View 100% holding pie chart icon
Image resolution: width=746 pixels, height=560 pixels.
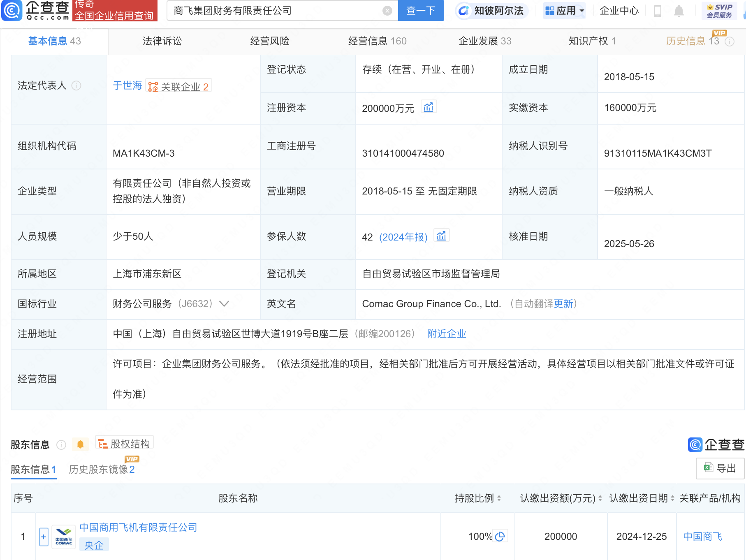point(500,537)
